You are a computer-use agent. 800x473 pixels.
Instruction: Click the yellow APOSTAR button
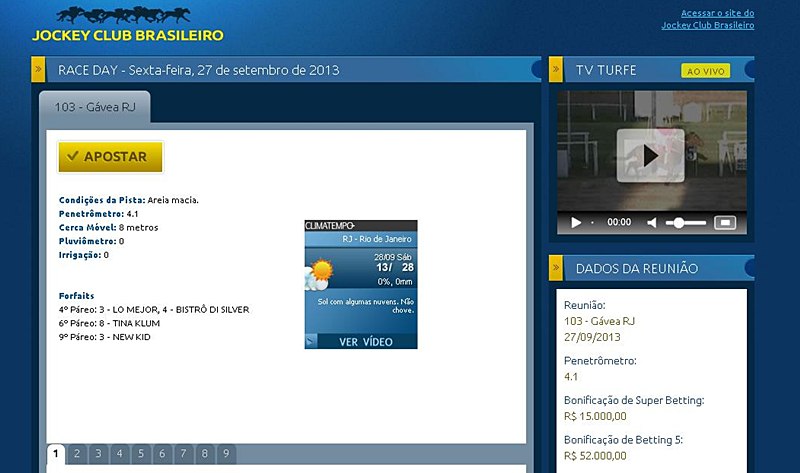(111, 157)
